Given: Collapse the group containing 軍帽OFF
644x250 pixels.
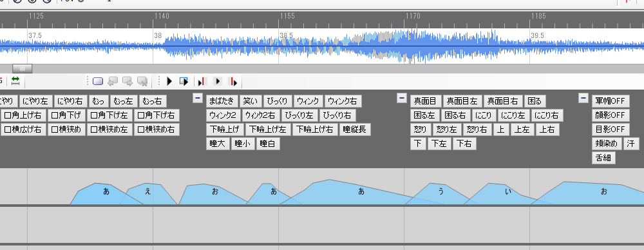Looking at the screenshot, I should point(583,98).
